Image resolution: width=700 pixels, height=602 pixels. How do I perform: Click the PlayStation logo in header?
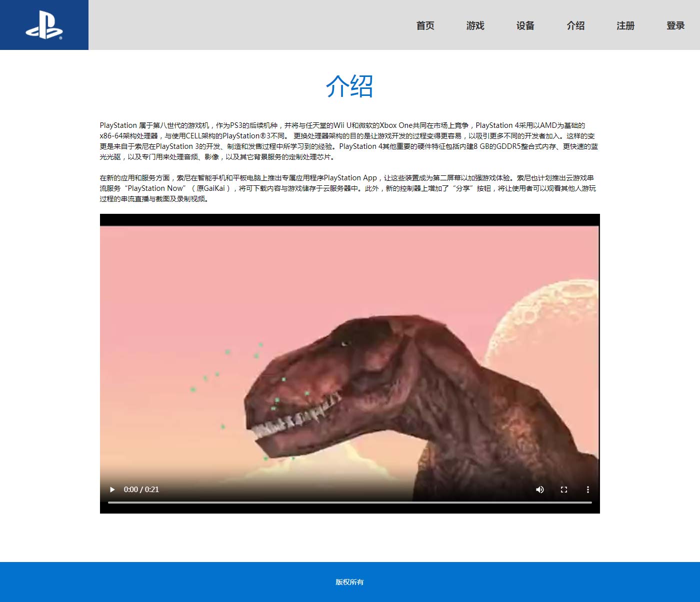44,25
